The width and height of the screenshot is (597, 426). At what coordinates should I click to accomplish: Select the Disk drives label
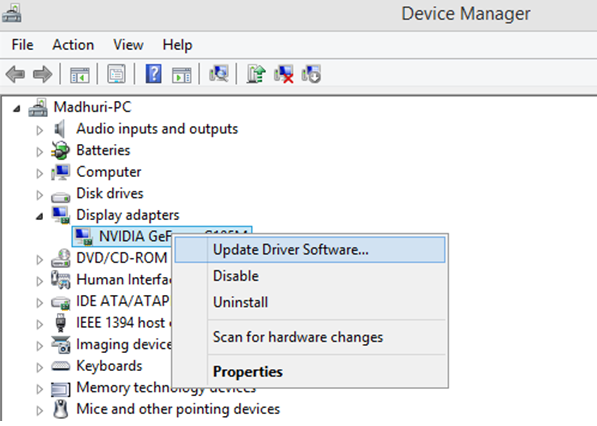(110, 193)
